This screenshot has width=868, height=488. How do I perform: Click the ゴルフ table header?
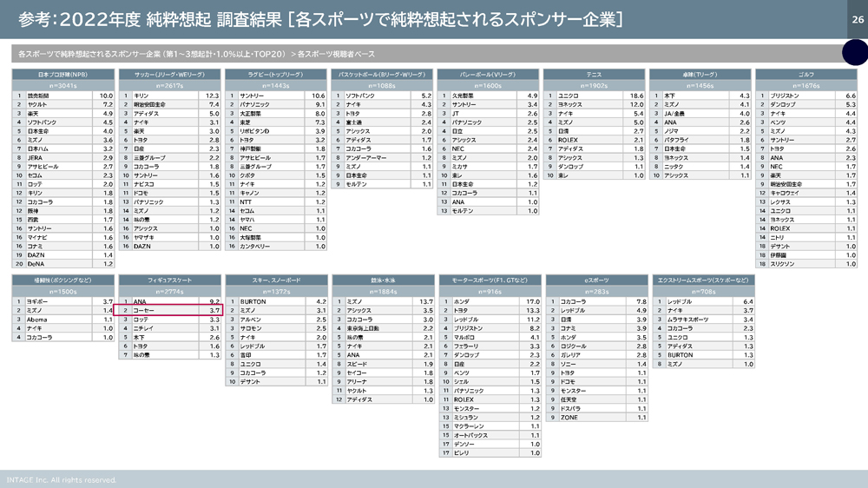click(x=806, y=74)
